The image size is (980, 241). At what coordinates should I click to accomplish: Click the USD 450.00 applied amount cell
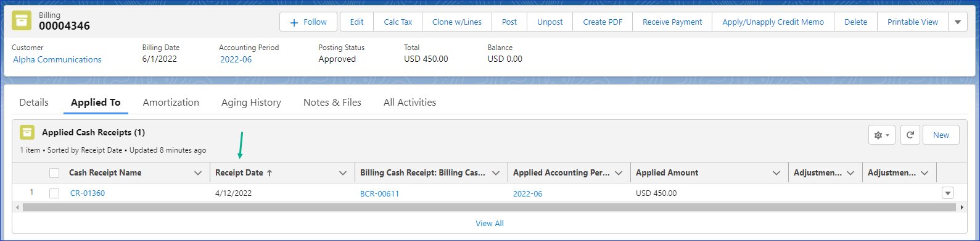(x=656, y=193)
